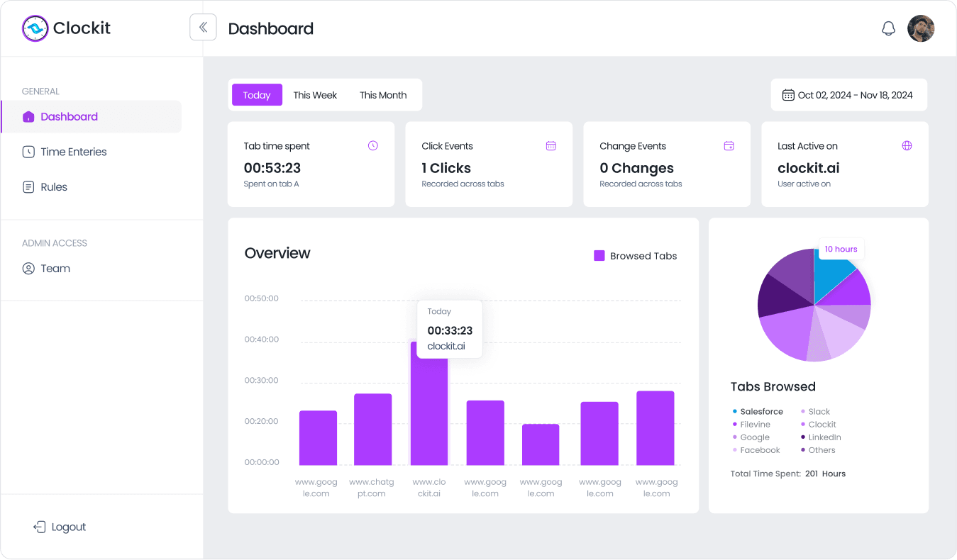Click calendar icon on Change Events card
The image size is (957, 560).
point(729,145)
